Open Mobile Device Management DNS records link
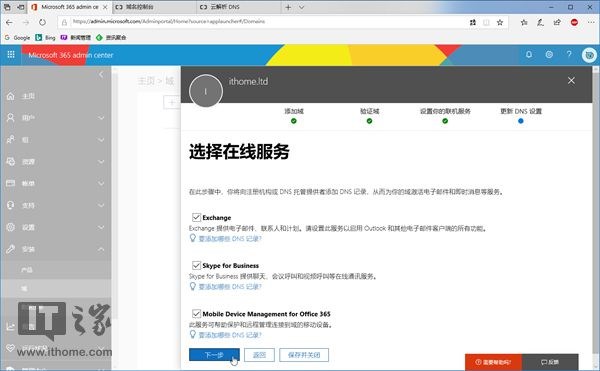 tap(230, 335)
